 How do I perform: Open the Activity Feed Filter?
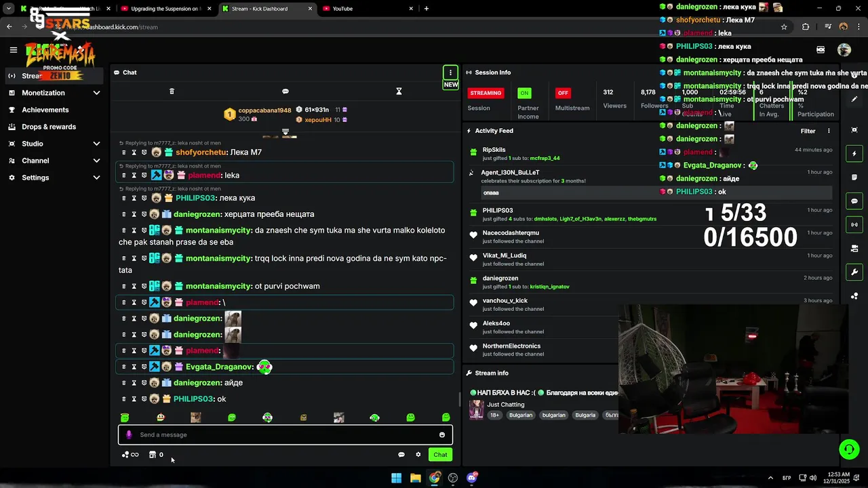point(808,131)
